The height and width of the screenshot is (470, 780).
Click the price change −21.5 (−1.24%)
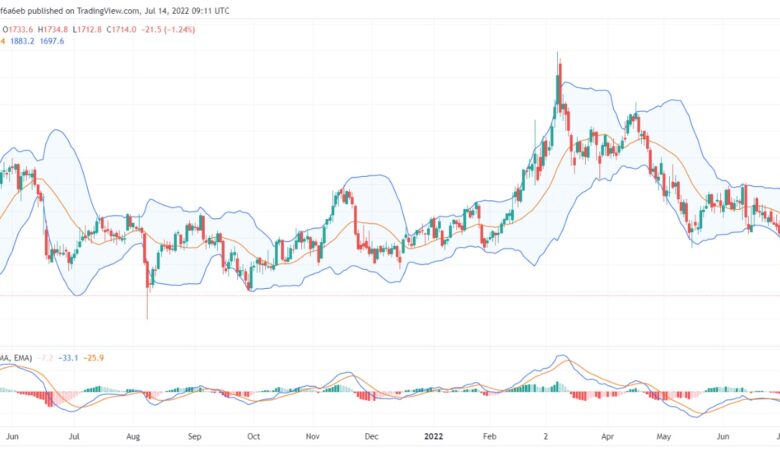click(x=168, y=29)
